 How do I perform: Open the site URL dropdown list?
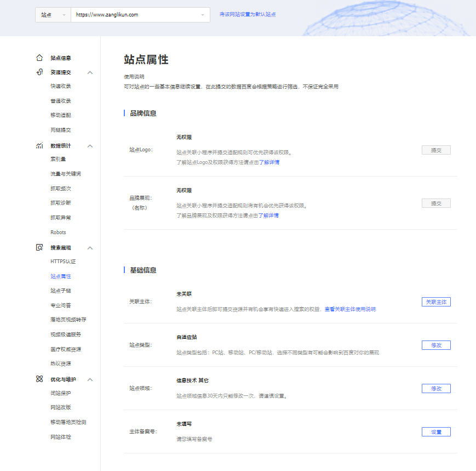coord(202,15)
